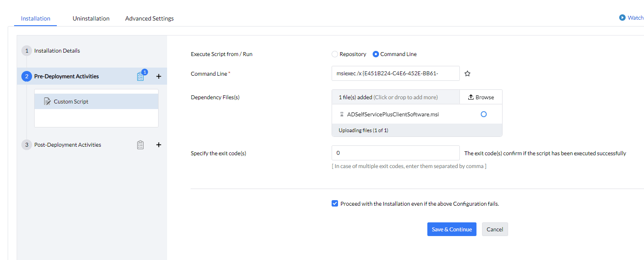
Task: Click the Watch play icon
Action: click(x=622, y=18)
